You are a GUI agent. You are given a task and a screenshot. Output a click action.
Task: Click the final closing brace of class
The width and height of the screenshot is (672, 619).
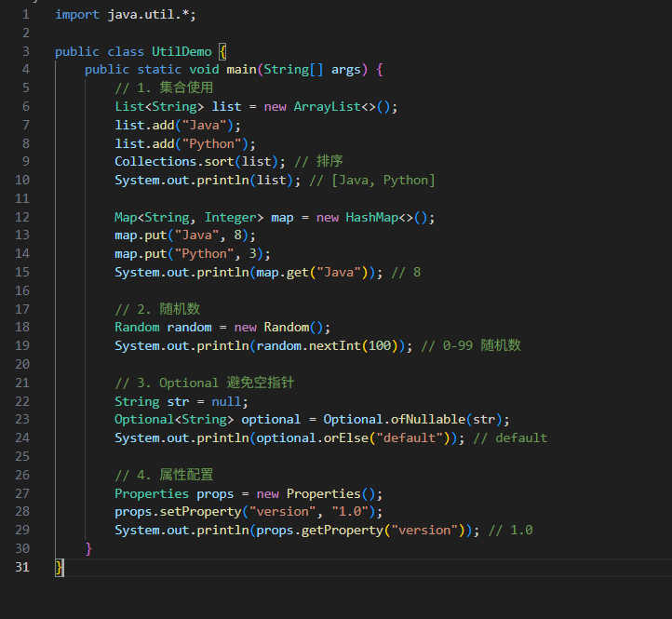tap(60, 567)
